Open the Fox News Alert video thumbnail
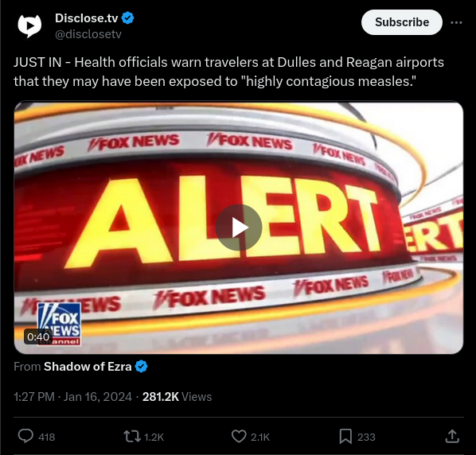476x455 pixels. coord(239,227)
